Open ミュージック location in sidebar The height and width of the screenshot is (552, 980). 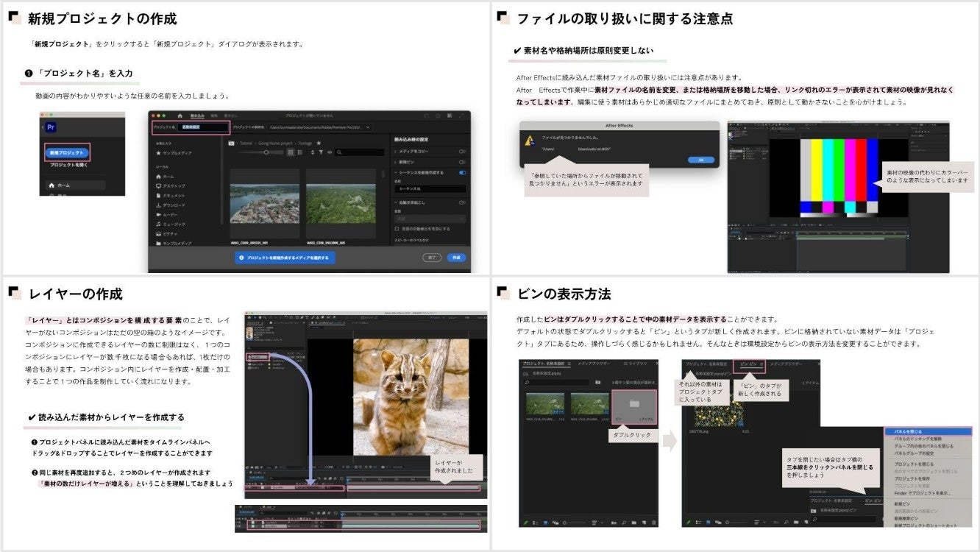[171, 224]
